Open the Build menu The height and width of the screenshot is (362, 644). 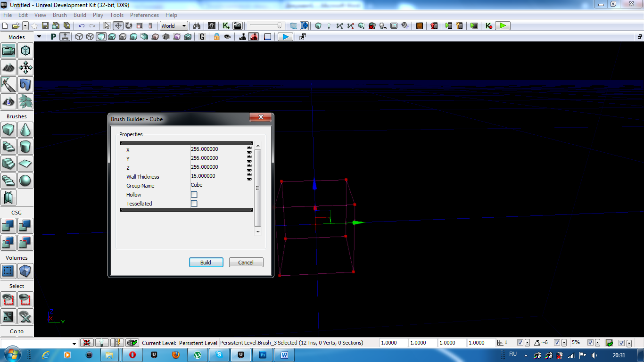pyautogui.click(x=80, y=15)
